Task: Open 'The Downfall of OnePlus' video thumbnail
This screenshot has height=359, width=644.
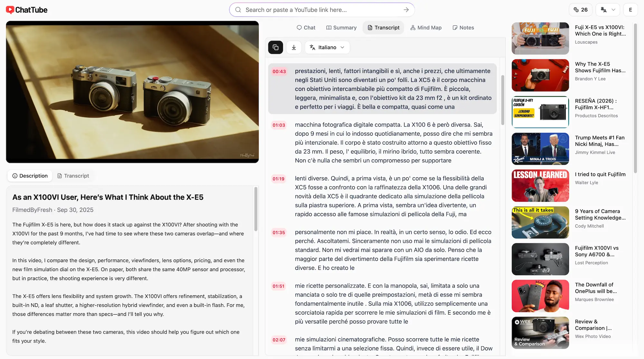Action: [x=540, y=296]
